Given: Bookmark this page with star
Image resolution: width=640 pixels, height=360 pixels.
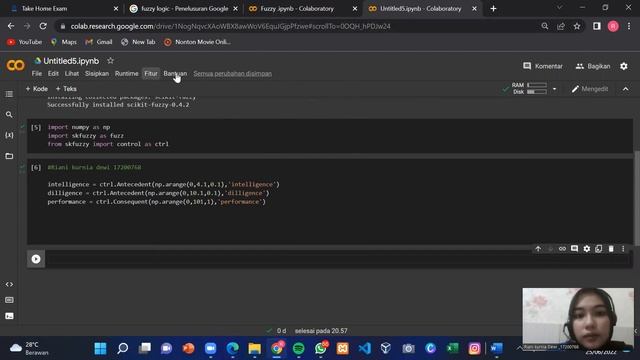Looking at the screenshot, I should point(577,26).
